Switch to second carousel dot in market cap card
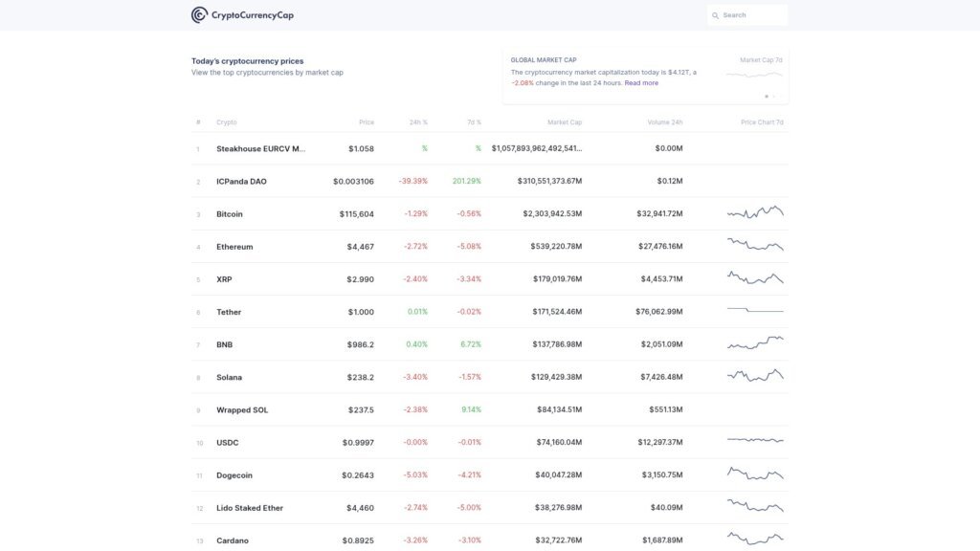Image resolution: width=980 pixels, height=551 pixels. coord(774,97)
